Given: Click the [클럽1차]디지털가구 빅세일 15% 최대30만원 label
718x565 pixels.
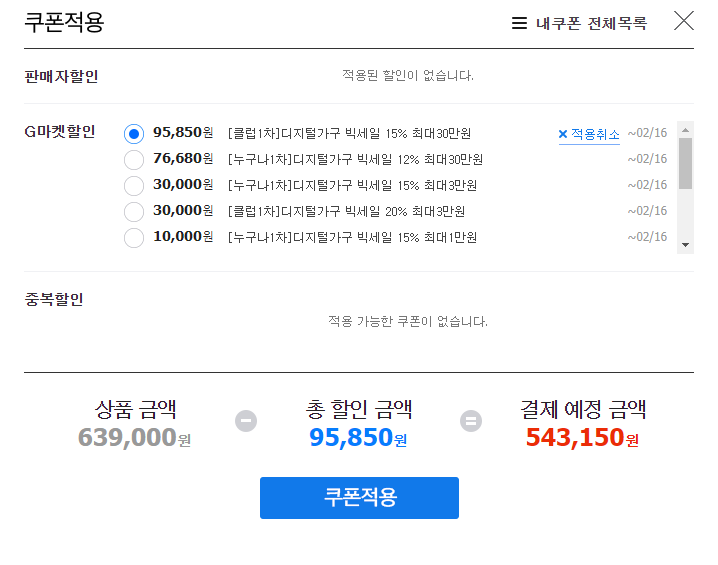Looking at the screenshot, I should [350, 134].
